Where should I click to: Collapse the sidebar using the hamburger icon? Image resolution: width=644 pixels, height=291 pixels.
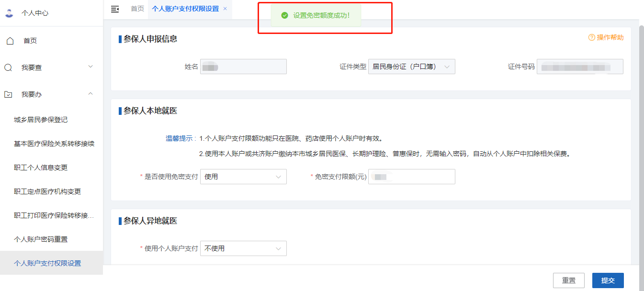[x=115, y=8]
